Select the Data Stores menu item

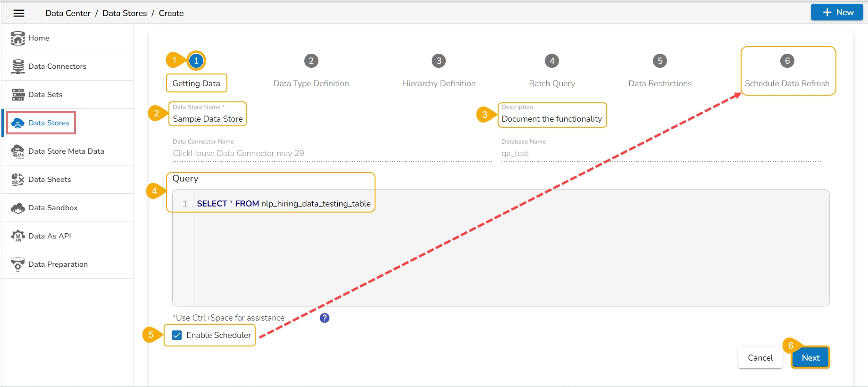[49, 123]
